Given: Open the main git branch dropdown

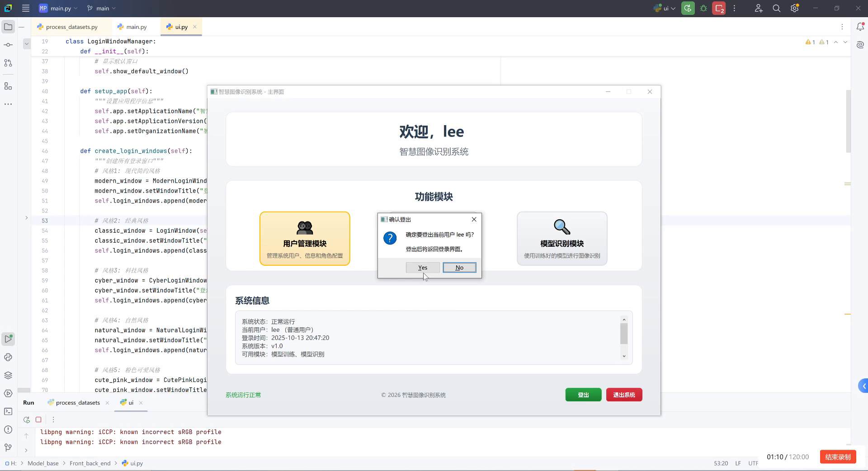Looking at the screenshot, I should tap(101, 8).
